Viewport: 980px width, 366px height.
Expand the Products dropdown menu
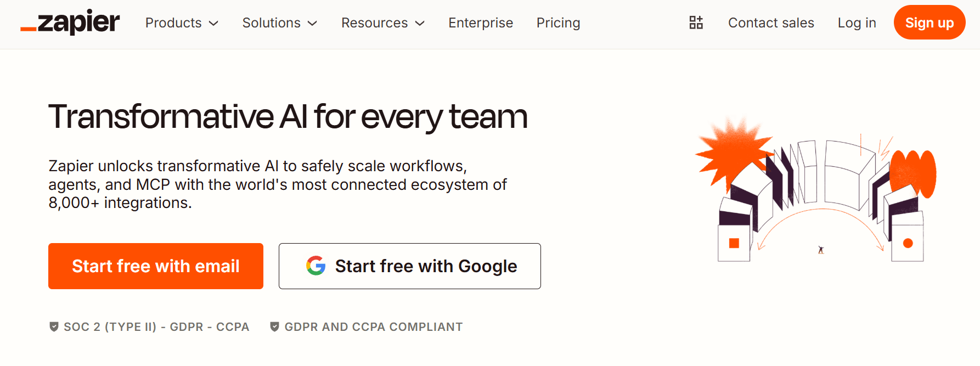click(x=182, y=22)
